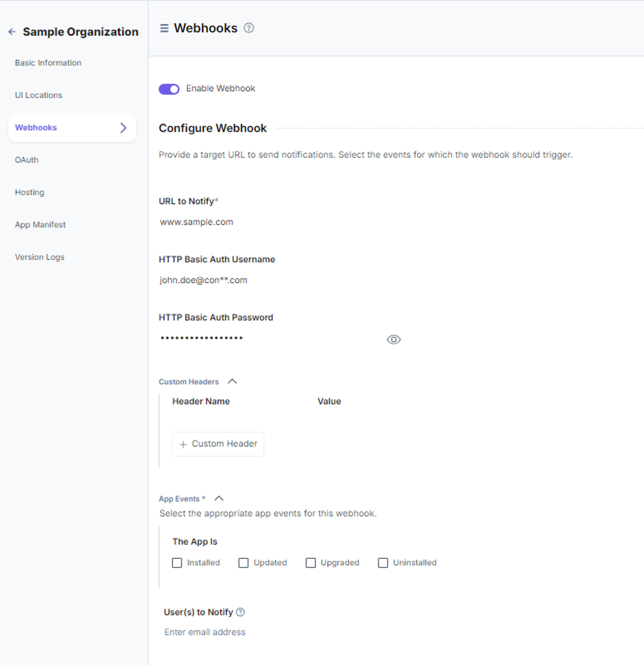Click the right-chevron on the Webhooks sidebar item
The height and width of the screenshot is (665, 644).
pos(124,128)
